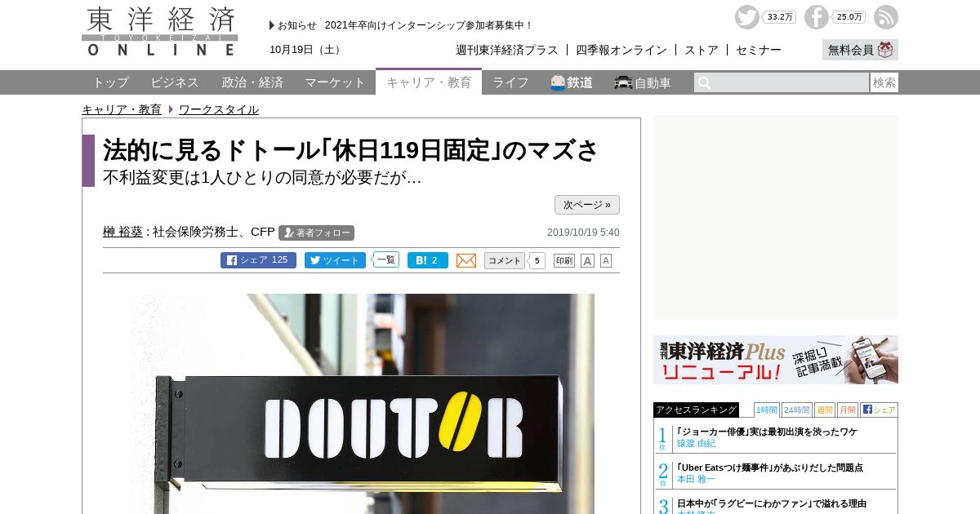Open the Toyo Keizai Online logo
This screenshot has width=980, height=514.
[160, 32]
